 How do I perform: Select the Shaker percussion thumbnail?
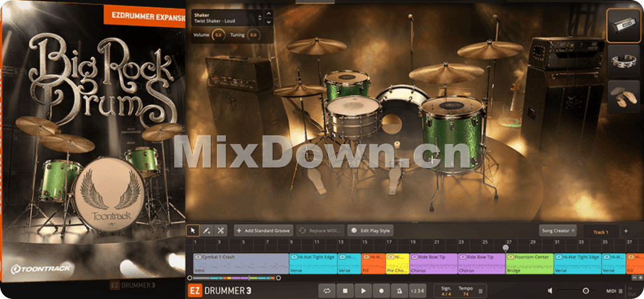click(623, 25)
